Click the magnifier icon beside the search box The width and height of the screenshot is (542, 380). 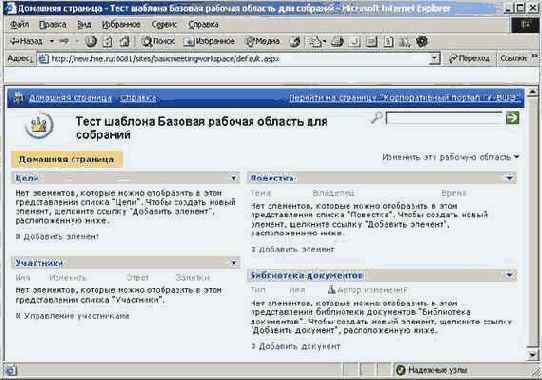coord(376,118)
